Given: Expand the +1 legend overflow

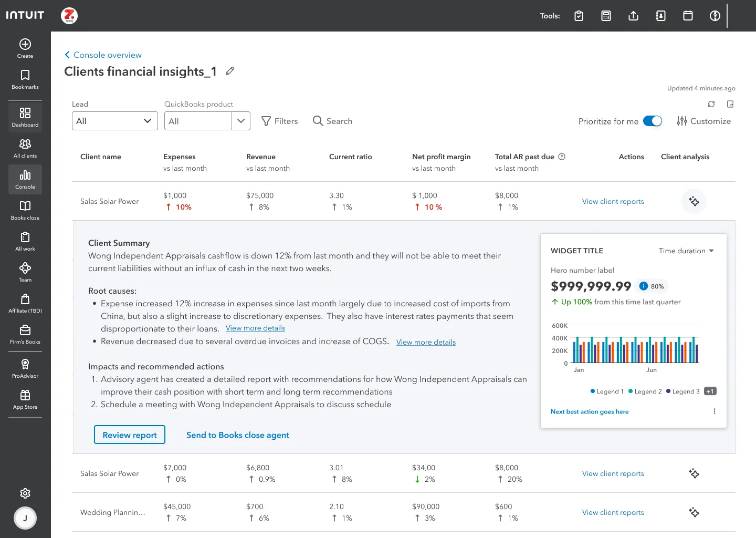Looking at the screenshot, I should point(710,391).
